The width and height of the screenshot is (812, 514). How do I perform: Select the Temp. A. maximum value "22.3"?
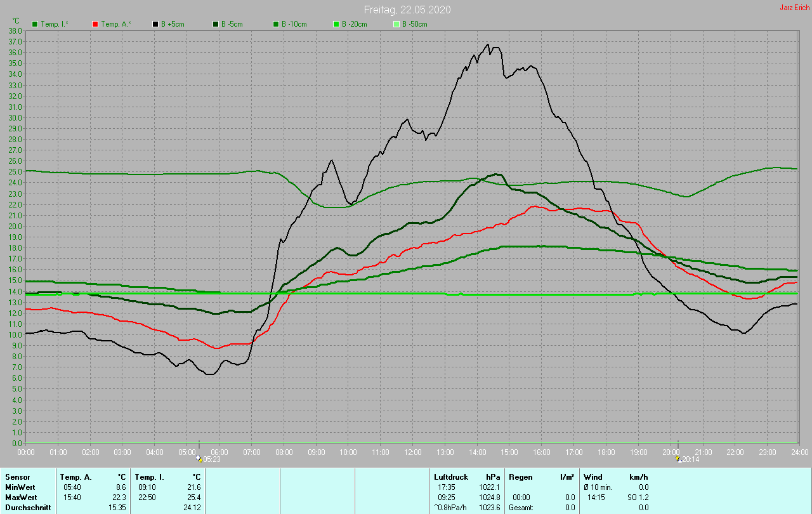(119, 498)
